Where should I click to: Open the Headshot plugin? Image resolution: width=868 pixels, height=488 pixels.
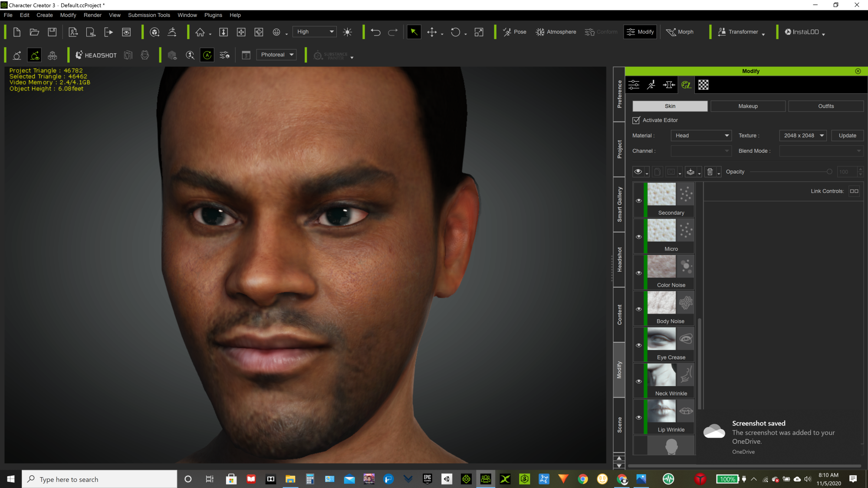96,55
